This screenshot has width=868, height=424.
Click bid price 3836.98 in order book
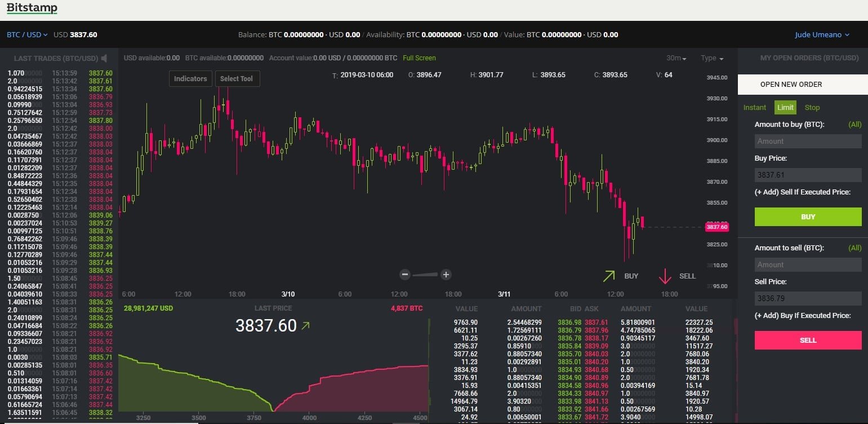(x=569, y=322)
